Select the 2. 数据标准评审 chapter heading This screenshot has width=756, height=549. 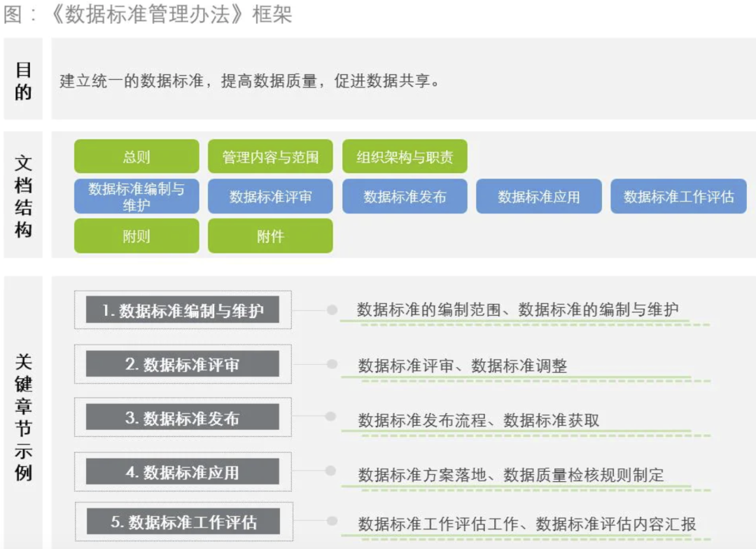[182, 363]
